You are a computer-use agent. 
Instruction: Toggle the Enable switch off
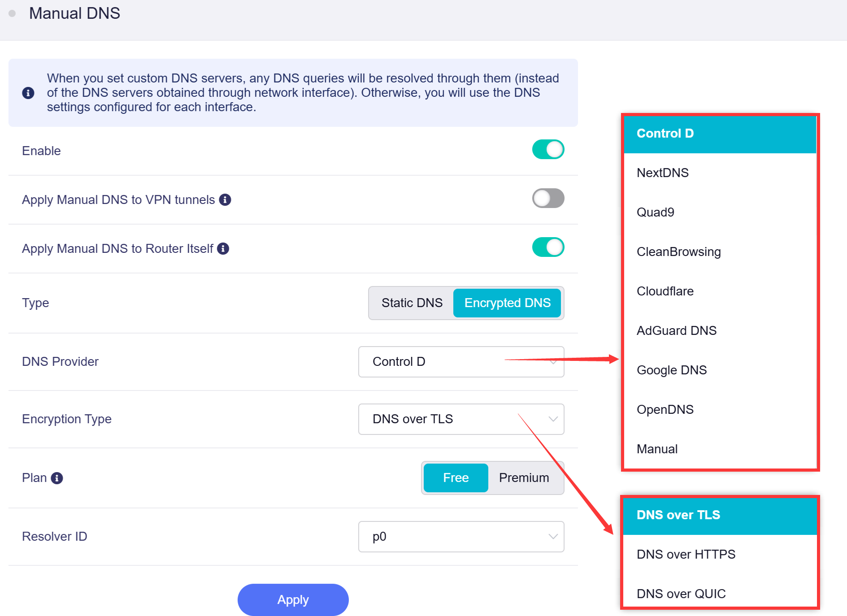(x=548, y=150)
